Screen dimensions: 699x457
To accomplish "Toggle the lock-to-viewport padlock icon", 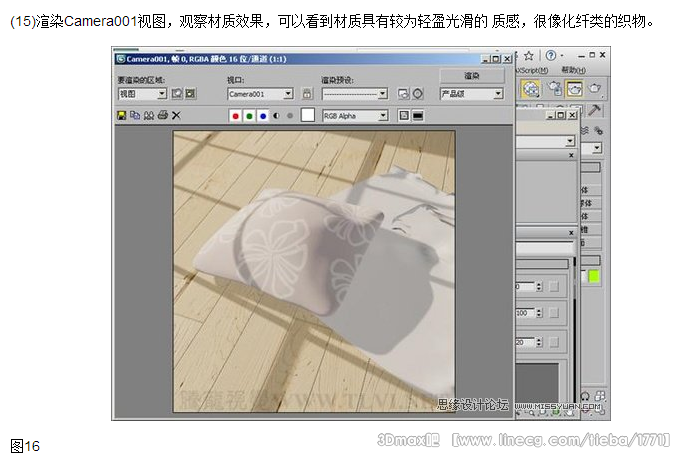I will 307,94.
